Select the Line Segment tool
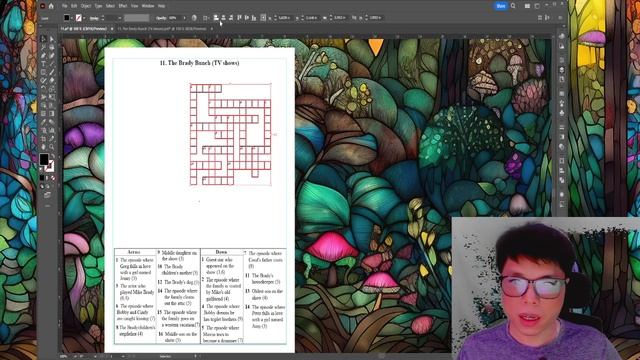The width and height of the screenshot is (640, 360). point(51,63)
